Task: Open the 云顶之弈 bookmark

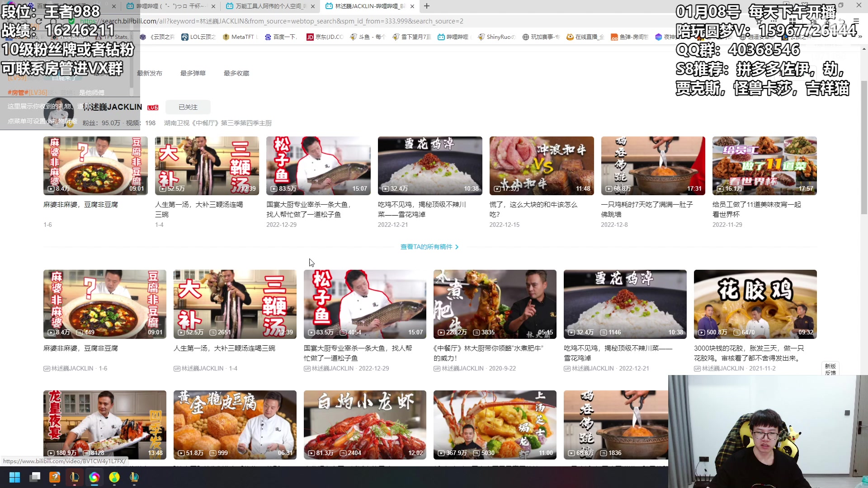Action: tap(157, 37)
